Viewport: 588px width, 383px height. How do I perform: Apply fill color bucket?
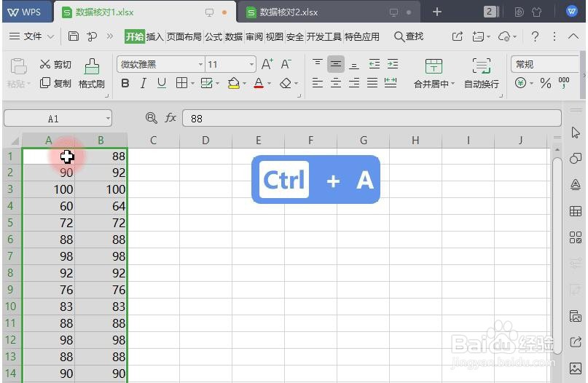point(234,83)
